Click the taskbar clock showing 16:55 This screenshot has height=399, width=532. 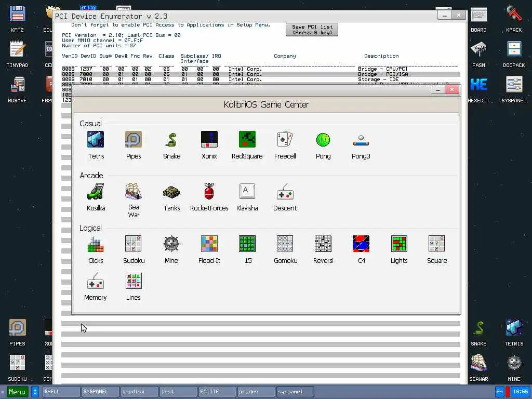click(x=520, y=392)
